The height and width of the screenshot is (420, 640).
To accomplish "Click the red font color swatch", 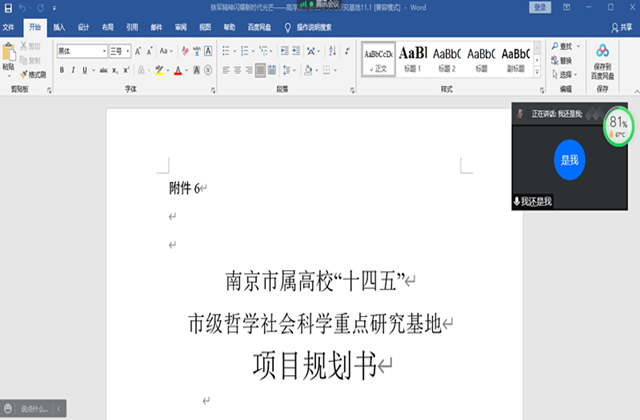I will coord(178,71).
